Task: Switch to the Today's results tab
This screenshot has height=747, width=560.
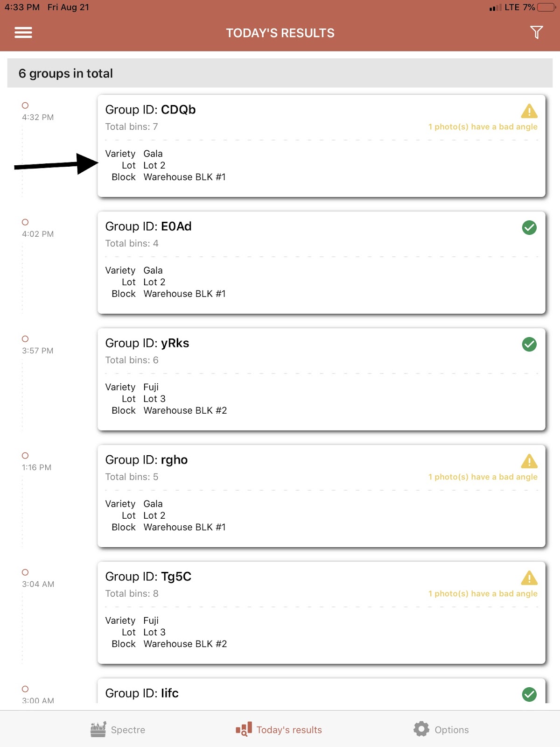Action: point(279,729)
